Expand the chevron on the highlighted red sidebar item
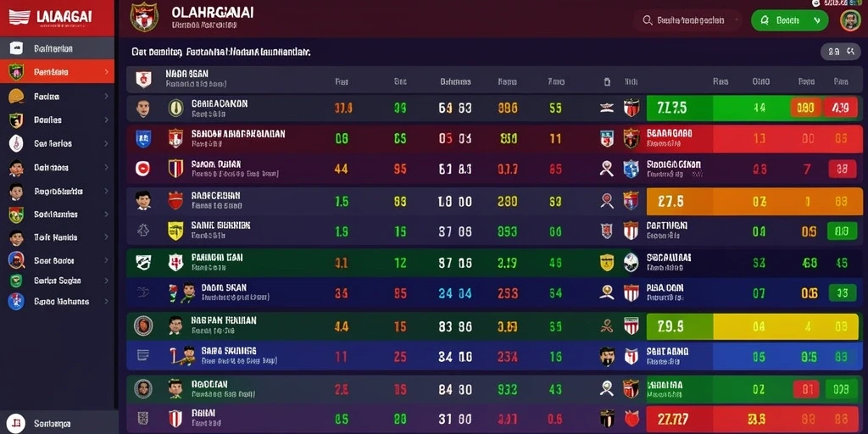Screen dimensions: 868x434 106,72
